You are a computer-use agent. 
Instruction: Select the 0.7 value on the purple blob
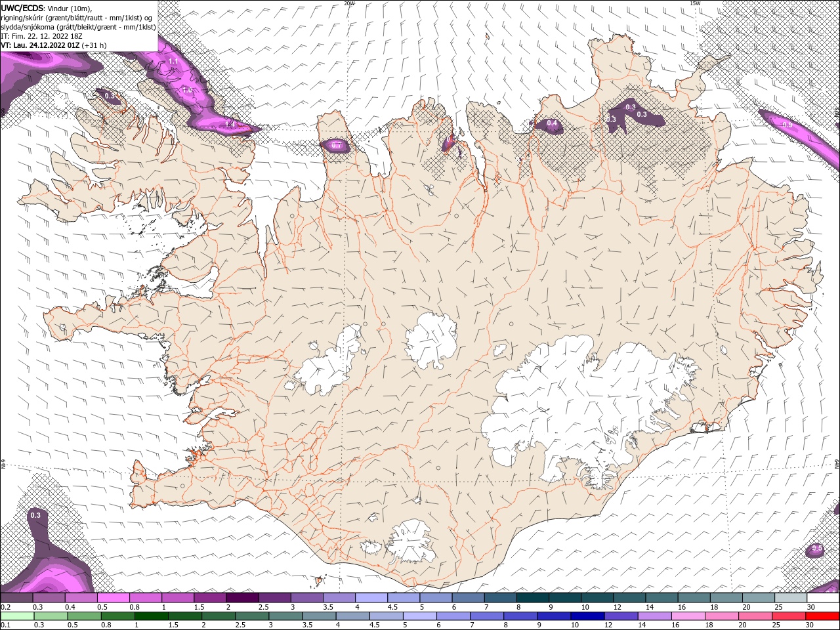tap(336, 146)
